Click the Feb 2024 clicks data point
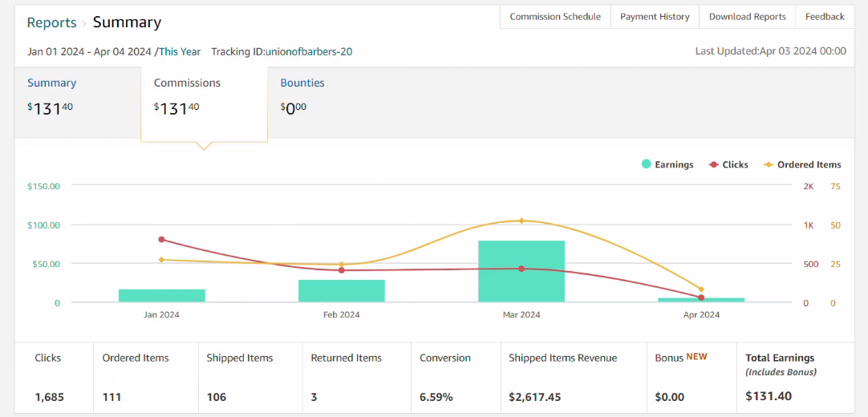This screenshot has width=868, height=417. 342,270
